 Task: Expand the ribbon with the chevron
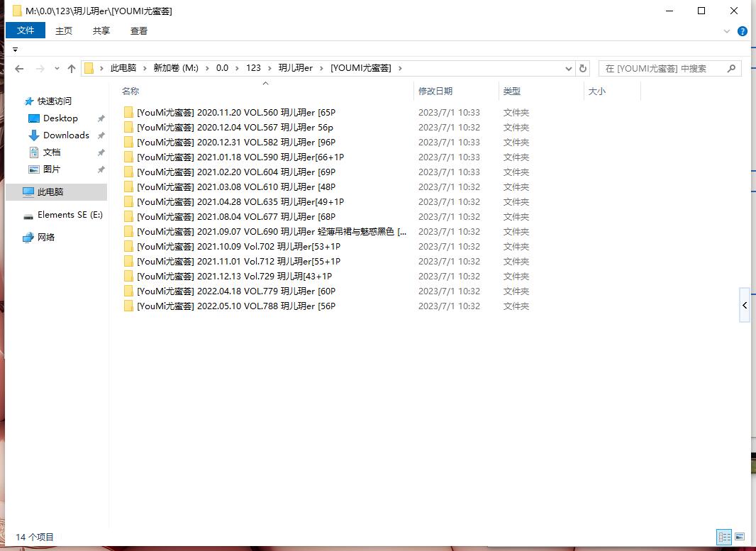[x=727, y=31]
